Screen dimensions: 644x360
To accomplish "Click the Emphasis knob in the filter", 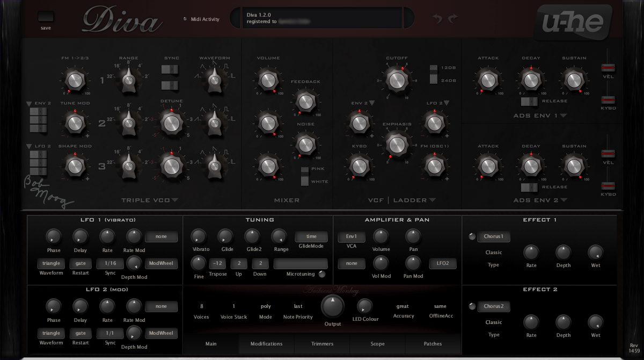I will 396,145.
